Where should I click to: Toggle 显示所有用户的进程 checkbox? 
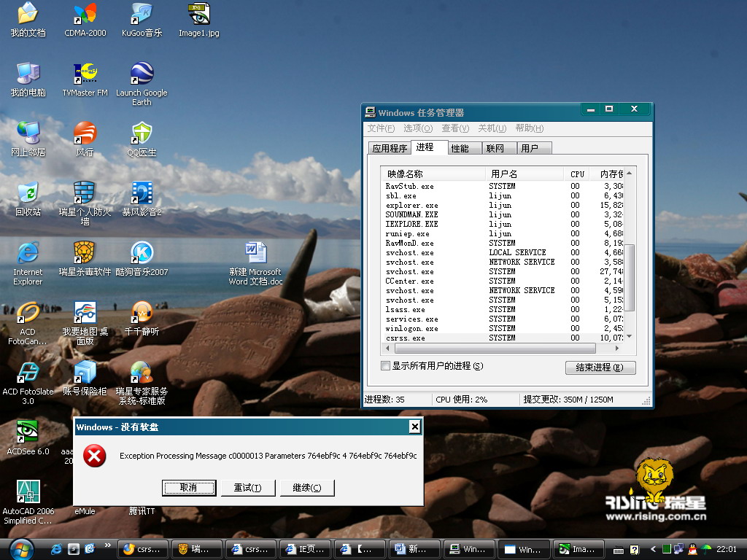386,366
